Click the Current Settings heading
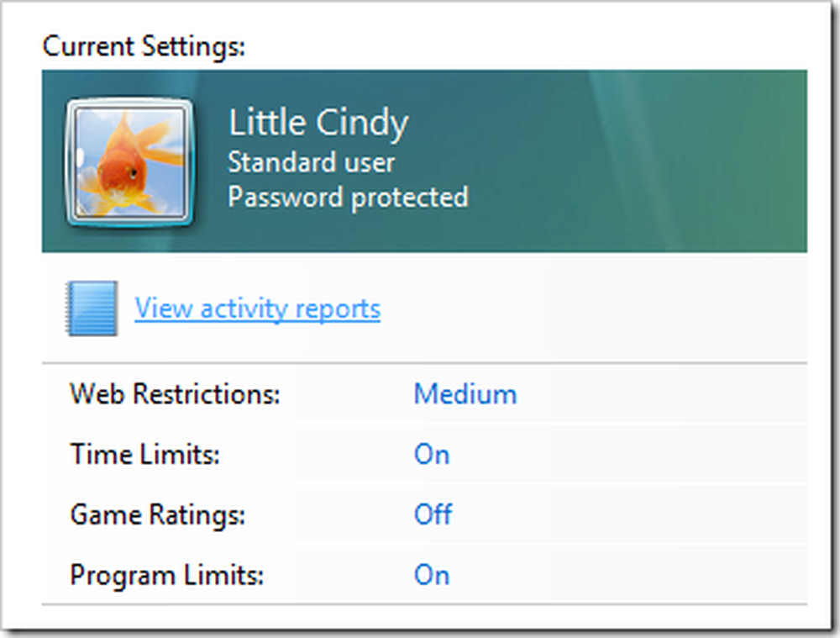The width and height of the screenshot is (840, 638). [144, 46]
